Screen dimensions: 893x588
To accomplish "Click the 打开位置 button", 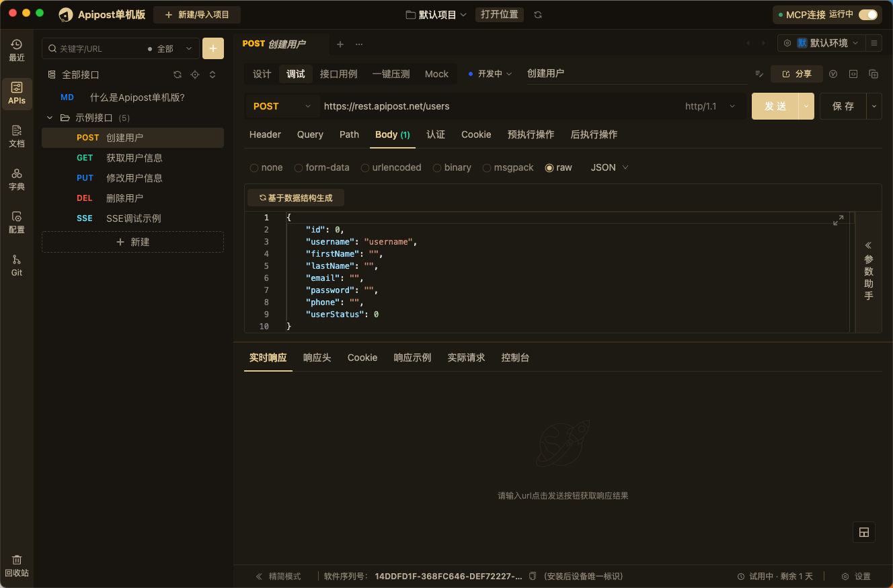I will click(500, 15).
